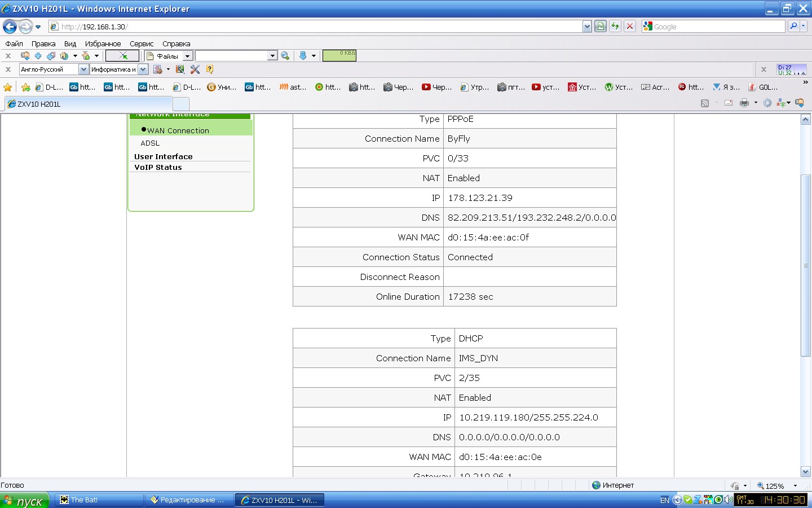Image resolution: width=812 pixels, height=508 pixels.
Task: Switch to Редактирование taskbar window
Action: 189,500
